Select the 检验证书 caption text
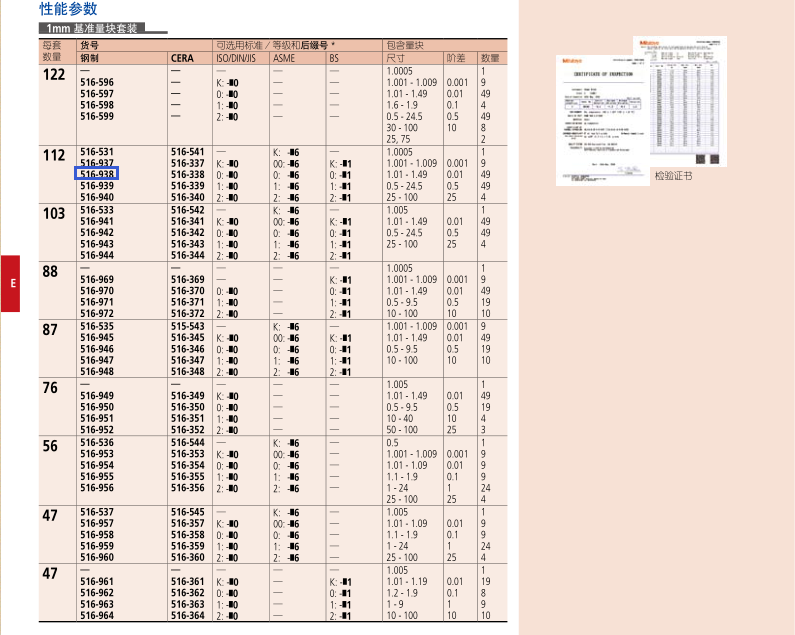 (x=673, y=175)
